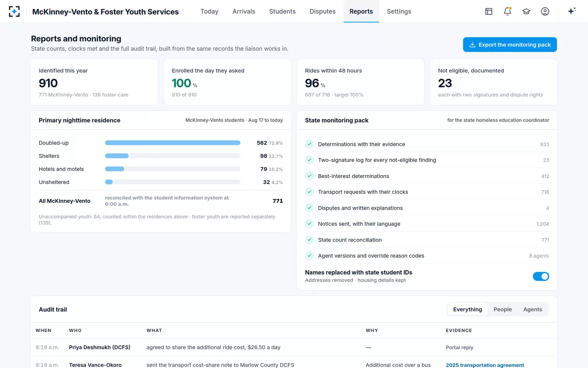
Task: Select the Reports tab
Action: coord(361,11)
